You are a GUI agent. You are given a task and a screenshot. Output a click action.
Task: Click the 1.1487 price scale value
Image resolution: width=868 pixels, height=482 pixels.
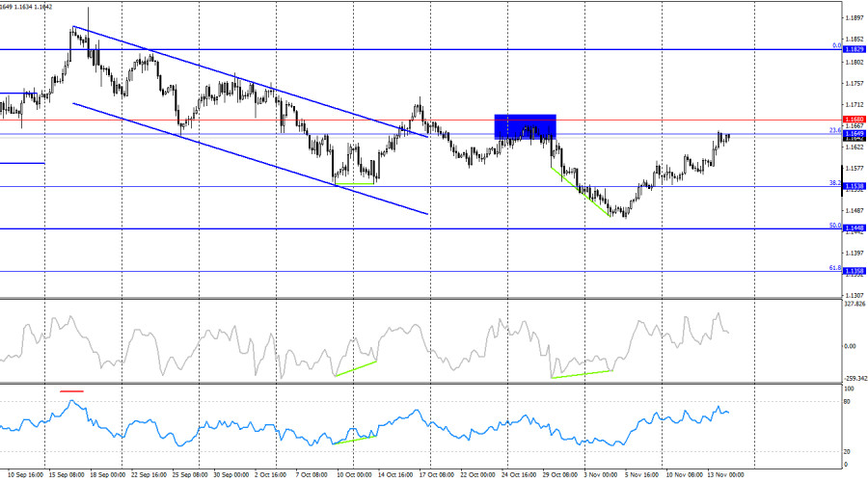point(854,211)
